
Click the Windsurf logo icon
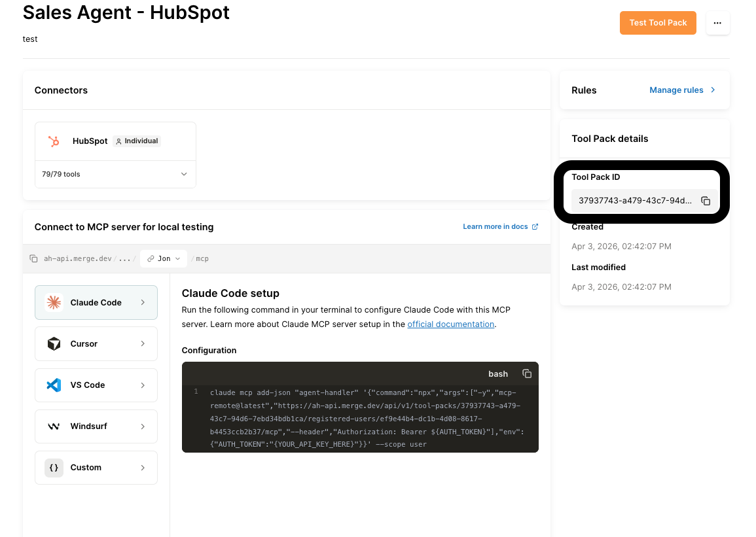(x=54, y=426)
